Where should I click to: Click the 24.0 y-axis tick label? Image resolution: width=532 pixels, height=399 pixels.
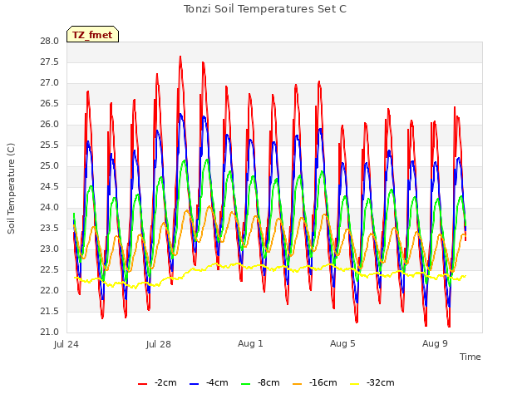pos(50,207)
